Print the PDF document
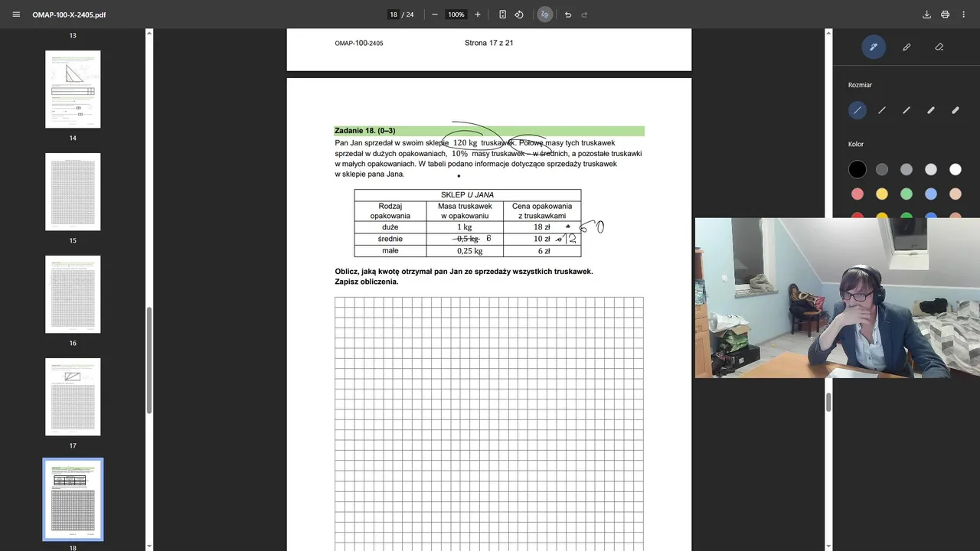This screenshot has height=551, width=980. [x=945, y=15]
